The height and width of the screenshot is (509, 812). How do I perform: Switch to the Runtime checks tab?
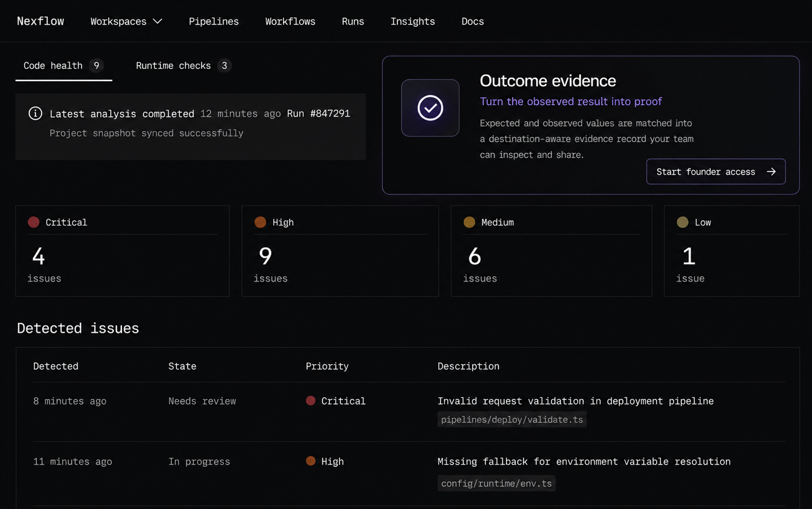point(184,66)
